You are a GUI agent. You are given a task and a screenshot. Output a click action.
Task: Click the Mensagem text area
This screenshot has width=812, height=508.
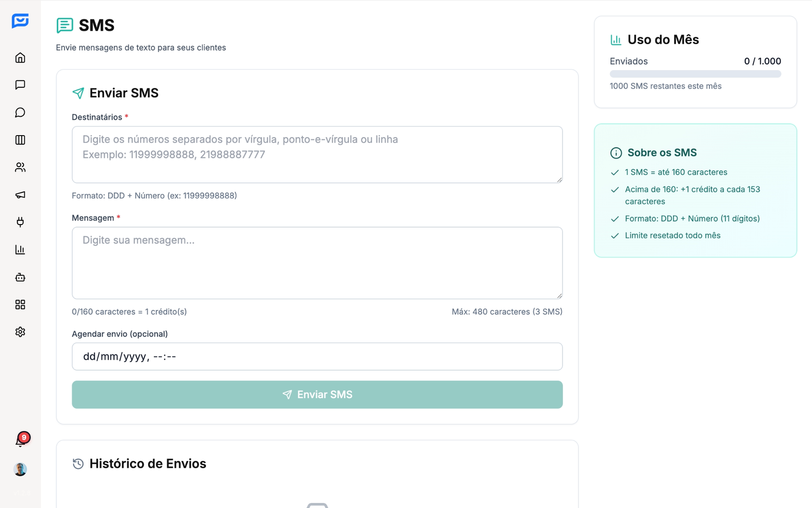tap(317, 263)
